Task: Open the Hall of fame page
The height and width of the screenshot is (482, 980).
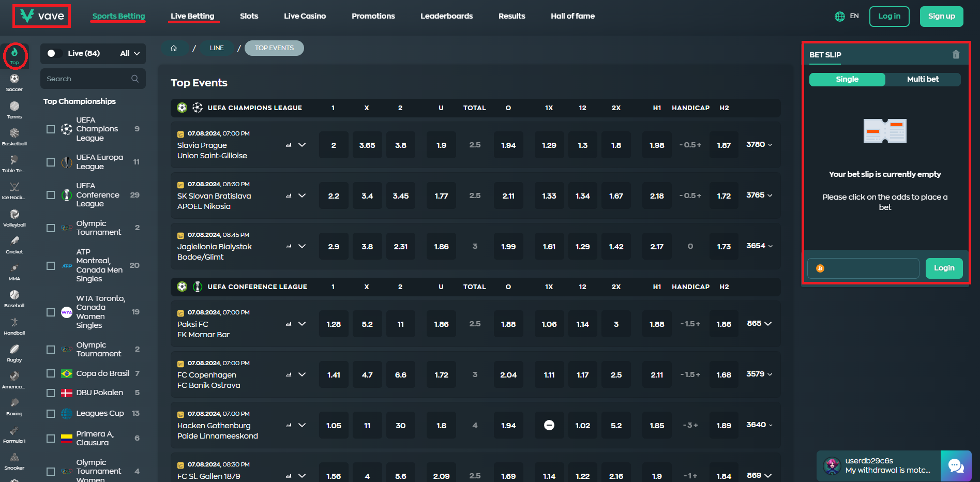Action: tap(572, 16)
